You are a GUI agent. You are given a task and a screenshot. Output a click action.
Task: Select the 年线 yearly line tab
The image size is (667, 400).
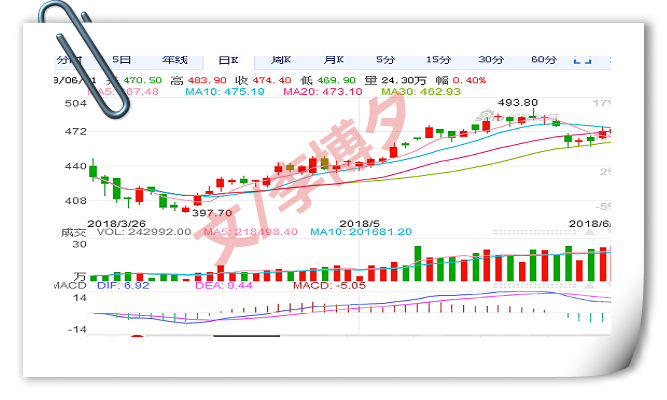(174, 60)
